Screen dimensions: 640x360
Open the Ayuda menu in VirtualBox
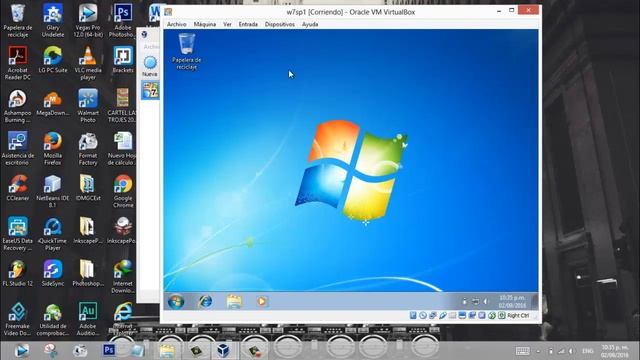pos(310,24)
